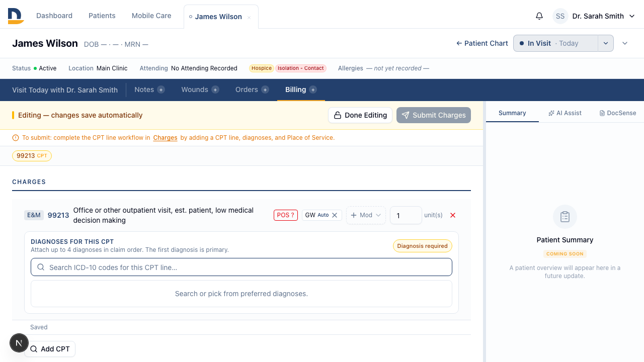
Task: Click the search magnifier in ICD-10 field
Action: 41,267
